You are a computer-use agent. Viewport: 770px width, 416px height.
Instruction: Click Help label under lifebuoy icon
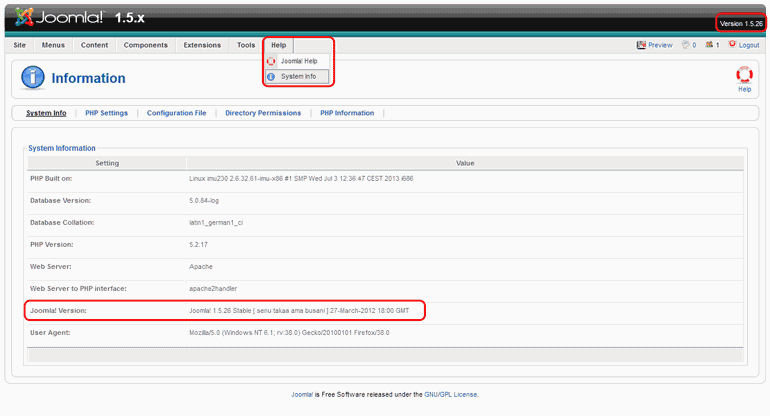pos(744,89)
